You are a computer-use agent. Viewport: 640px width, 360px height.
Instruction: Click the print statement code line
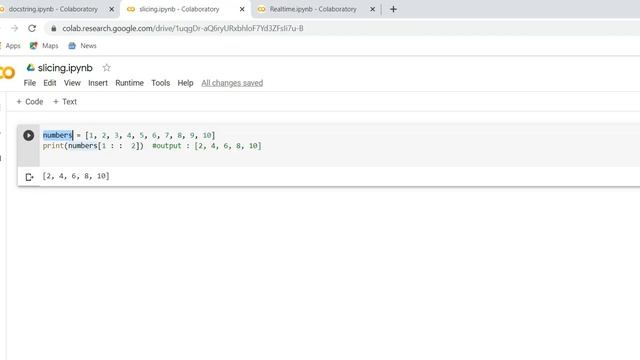[93, 146]
